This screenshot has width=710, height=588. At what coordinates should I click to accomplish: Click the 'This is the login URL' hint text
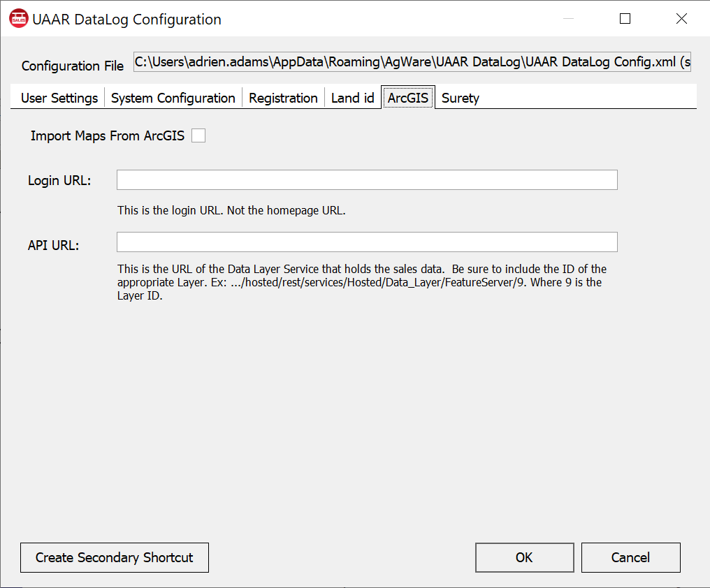tap(231, 210)
